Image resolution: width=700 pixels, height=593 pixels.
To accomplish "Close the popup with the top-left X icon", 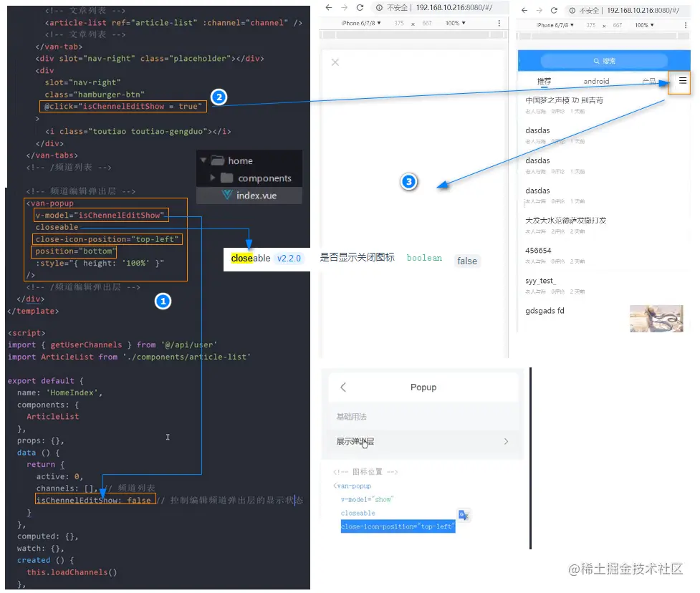I will click(335, 62).
